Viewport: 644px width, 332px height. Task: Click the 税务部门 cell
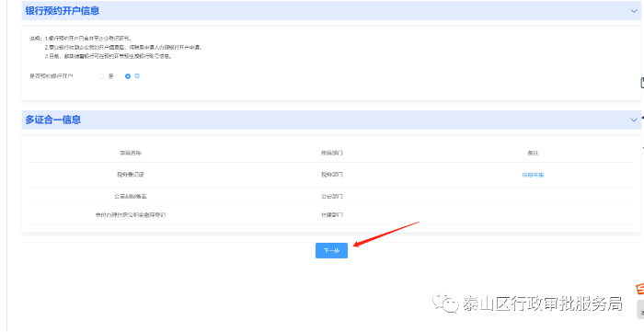(x=332, y=175)
